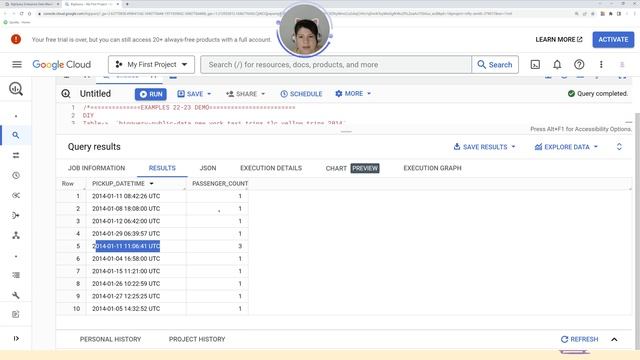
Task: Open the SHARE dropdown
Action: (x=245, y=94)
